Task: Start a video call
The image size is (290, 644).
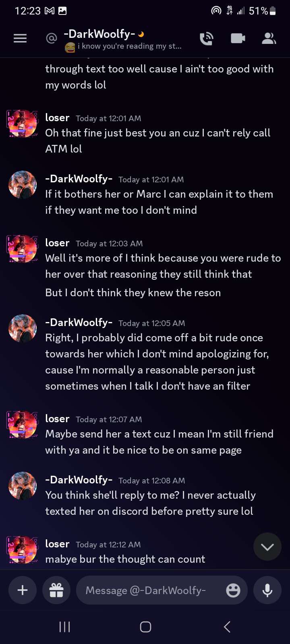Action: [x=238, y=38]
